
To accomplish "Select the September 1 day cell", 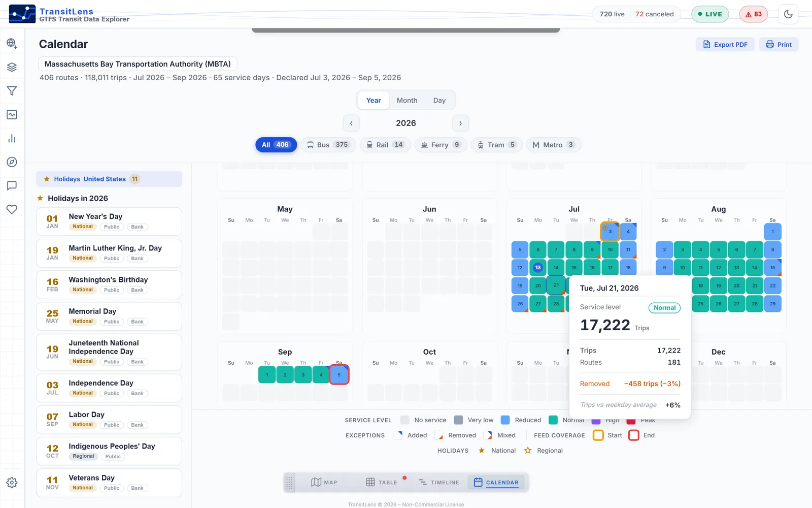I will (267, 375).
